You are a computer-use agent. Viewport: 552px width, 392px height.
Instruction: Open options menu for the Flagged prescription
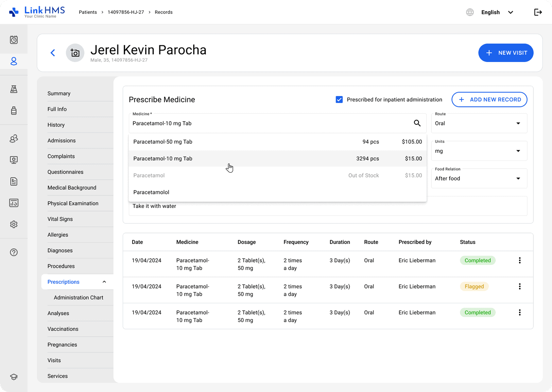pyautogui.click(x=520, y=286)
